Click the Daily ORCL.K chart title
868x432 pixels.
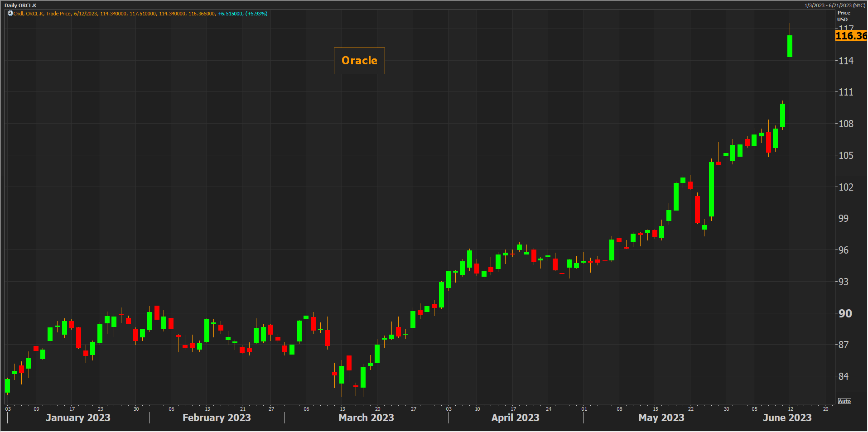coord(20,5)
